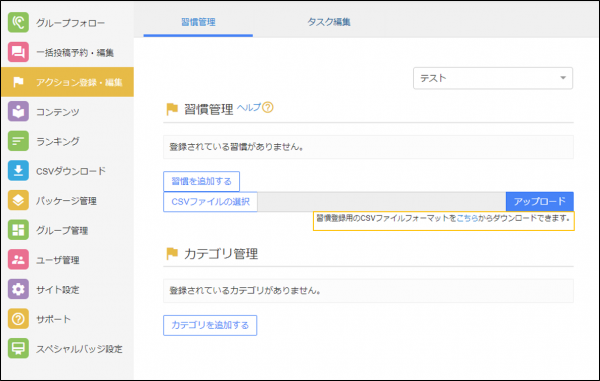Click the 一括投稿予約・編集 chat icon
The image size is (600, 381).
(18, 52)
